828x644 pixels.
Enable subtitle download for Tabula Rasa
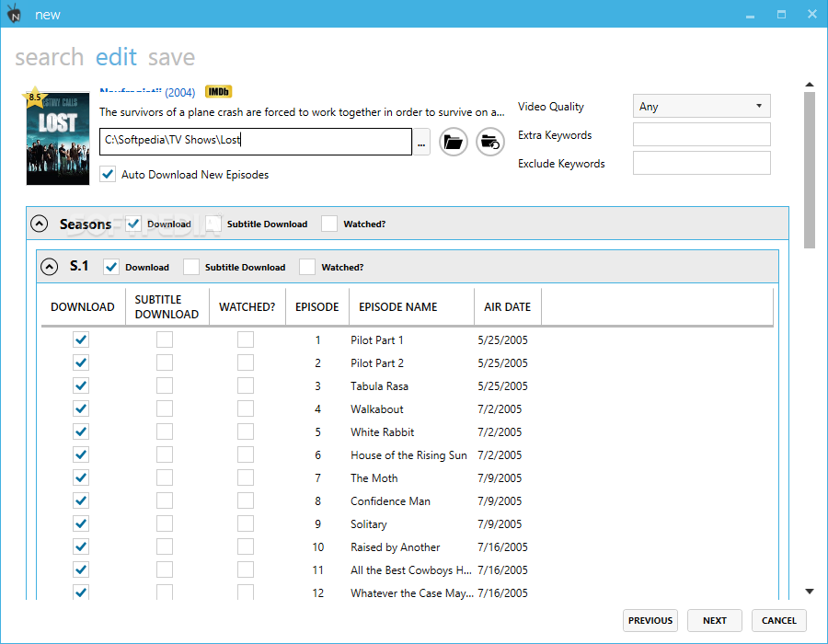[x=165, y=385]
